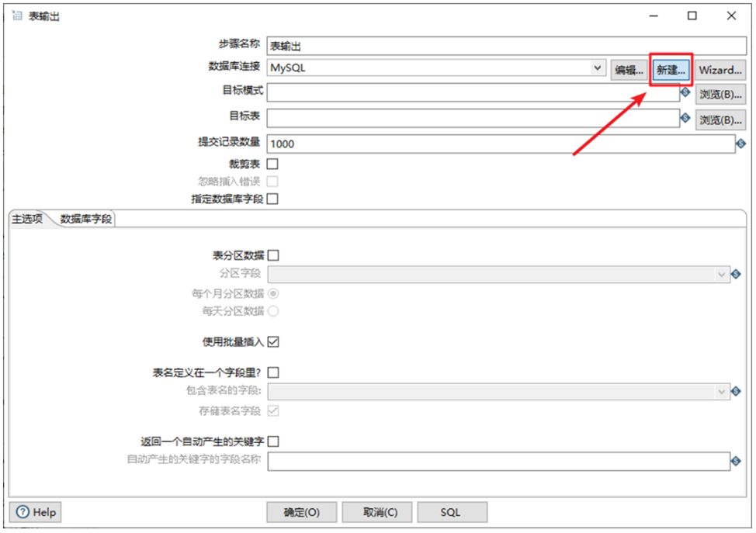Screen dimensions: 756x533
Task: Select the 每天分区数据 radio button
Action: tap(273, 311)
